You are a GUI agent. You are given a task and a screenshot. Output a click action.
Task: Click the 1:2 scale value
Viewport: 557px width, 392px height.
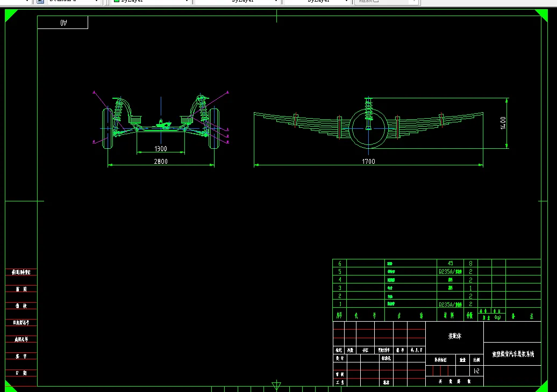click(x=476, y=371)
